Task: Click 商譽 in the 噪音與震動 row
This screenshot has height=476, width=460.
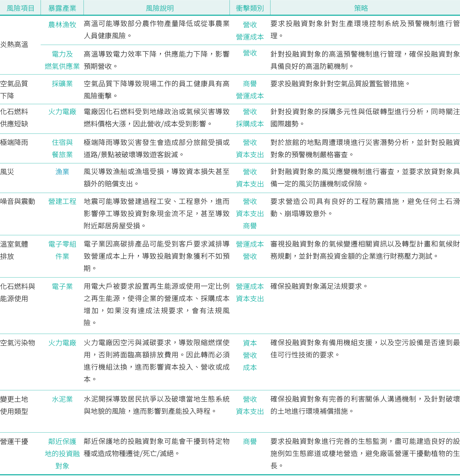Action: click(x=250, y=226)
